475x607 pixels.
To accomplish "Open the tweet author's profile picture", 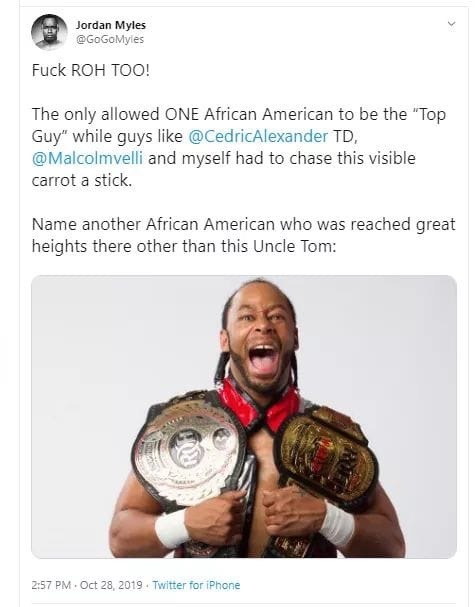I will click(49, 32).
